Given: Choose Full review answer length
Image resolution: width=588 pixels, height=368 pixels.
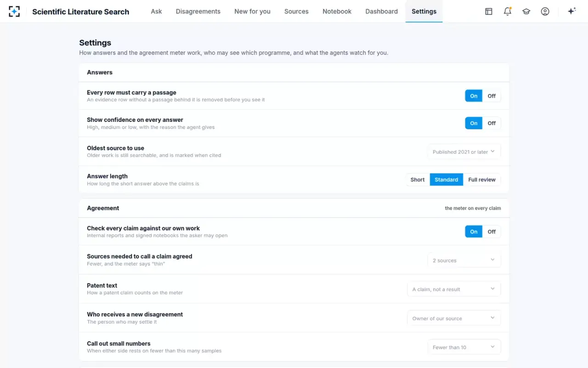Looking at the screenshot, I should pyautogui.click(x=482, y=179).
